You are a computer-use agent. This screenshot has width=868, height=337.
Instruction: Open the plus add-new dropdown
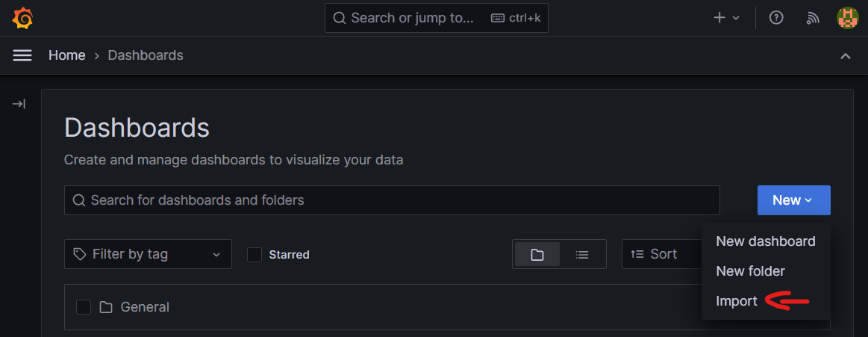(x=726, y=18)
